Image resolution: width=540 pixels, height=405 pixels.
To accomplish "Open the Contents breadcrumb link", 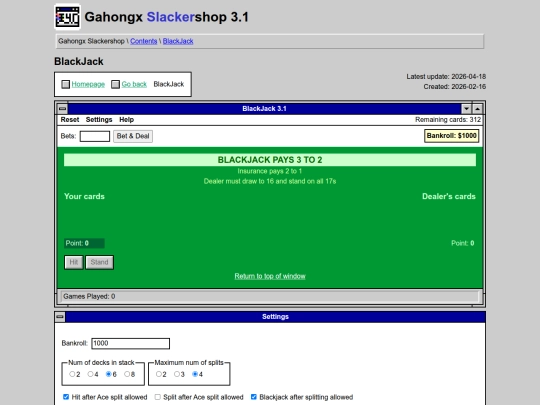I will pyautogui.click(x=144, y=41).
